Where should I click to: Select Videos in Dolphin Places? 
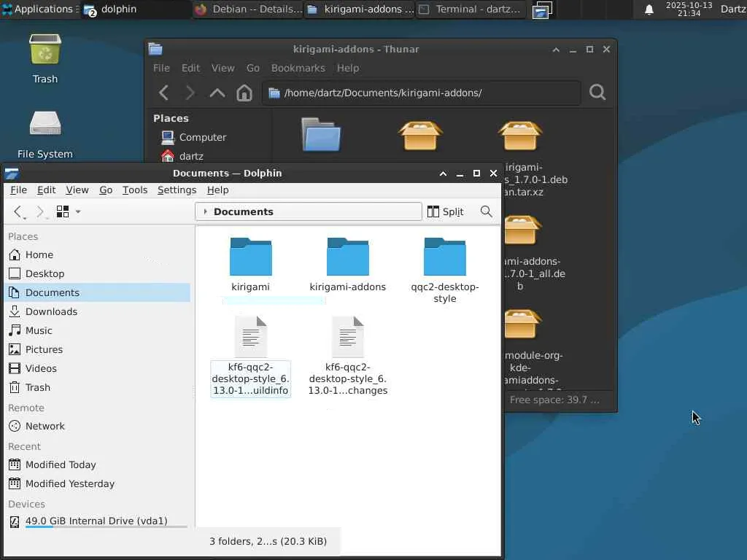click(98, 368)
